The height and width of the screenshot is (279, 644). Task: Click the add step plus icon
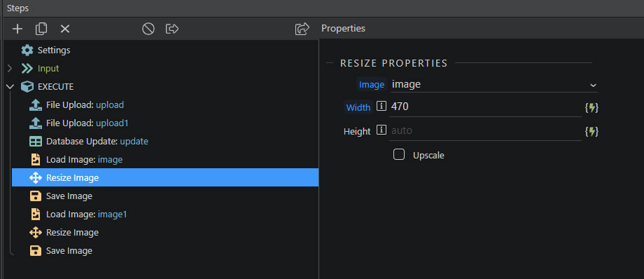tap(17, 29)
